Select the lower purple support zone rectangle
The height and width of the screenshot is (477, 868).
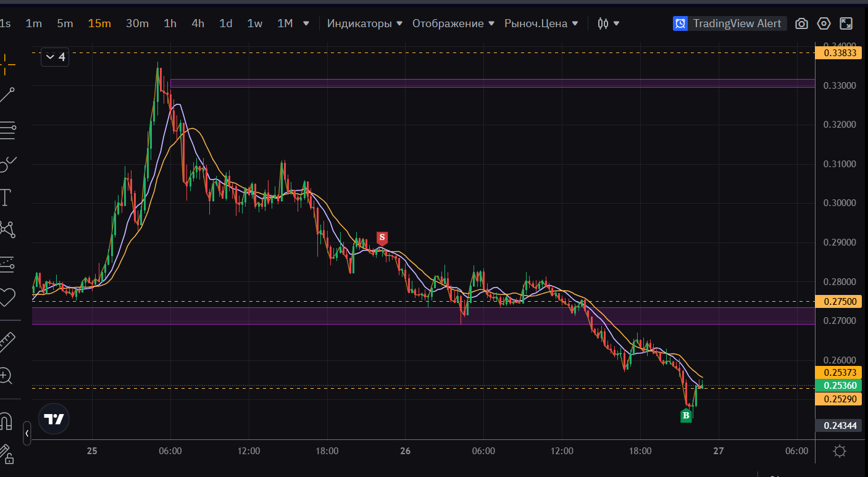[424, 315]
